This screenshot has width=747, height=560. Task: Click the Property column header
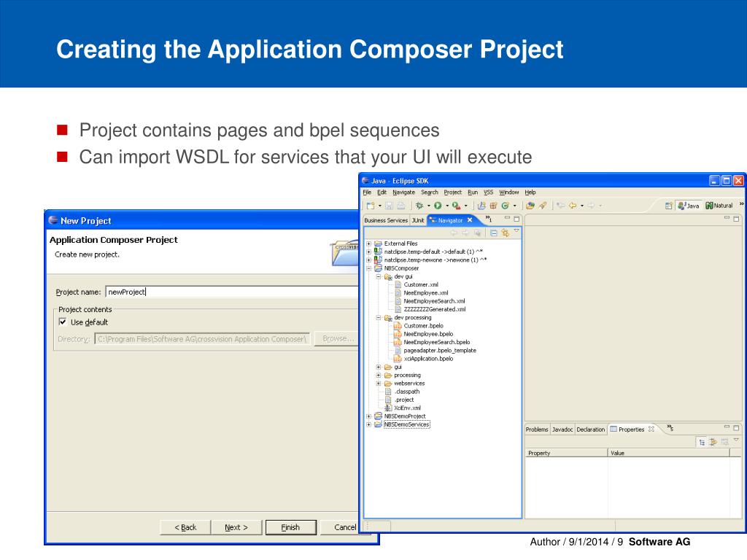click(566, 453)
